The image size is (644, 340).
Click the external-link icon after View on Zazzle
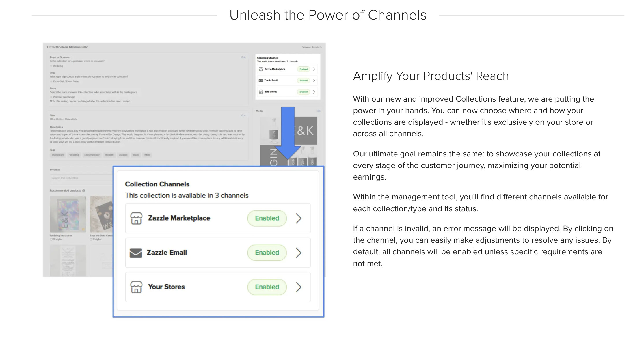321,47
